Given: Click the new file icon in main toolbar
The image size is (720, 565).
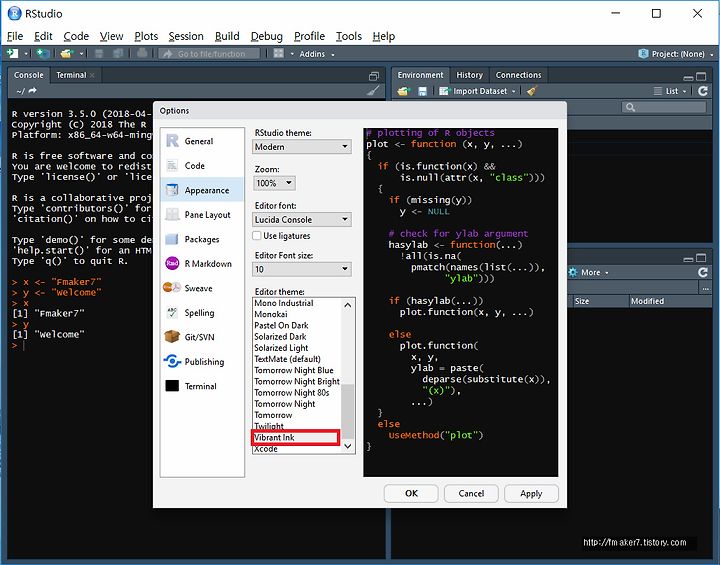Looking at the screenshot, I should [13, 53].
